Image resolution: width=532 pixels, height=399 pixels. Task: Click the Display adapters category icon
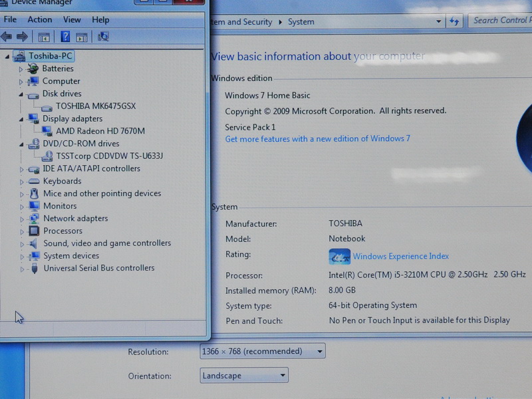33,118
